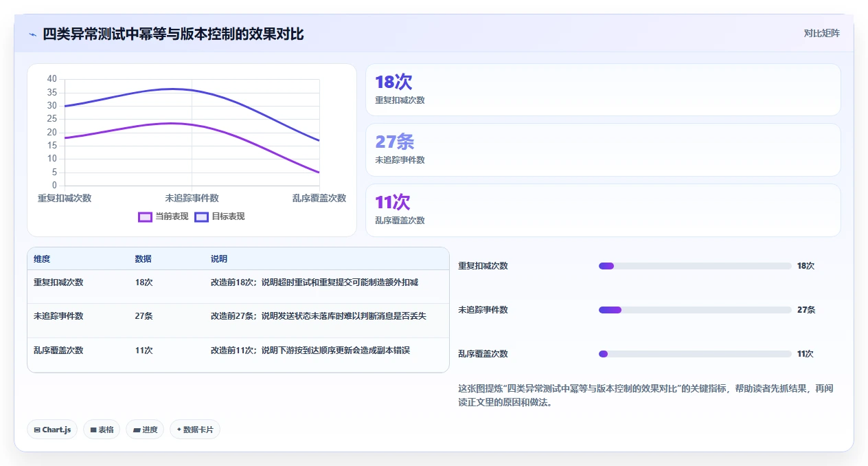
Task: Click the summary paragraph starting 这张图提炼
Action: (x=646, y=396)
